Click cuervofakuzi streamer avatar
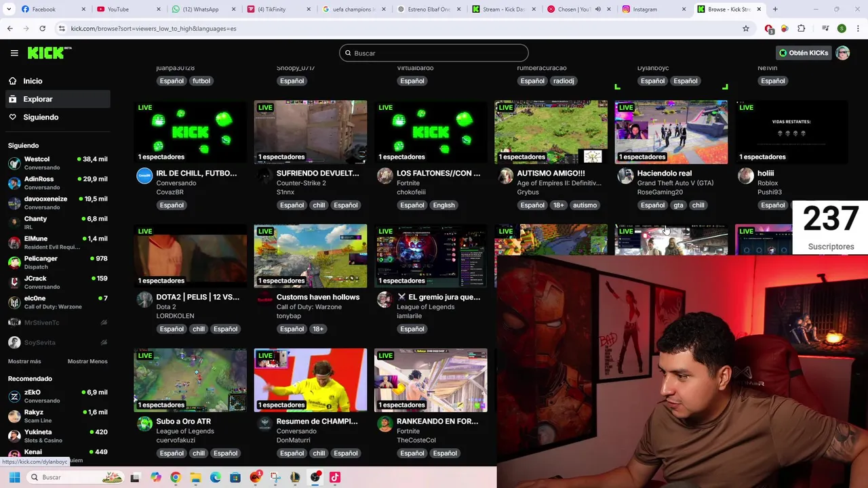 point(144,424)
